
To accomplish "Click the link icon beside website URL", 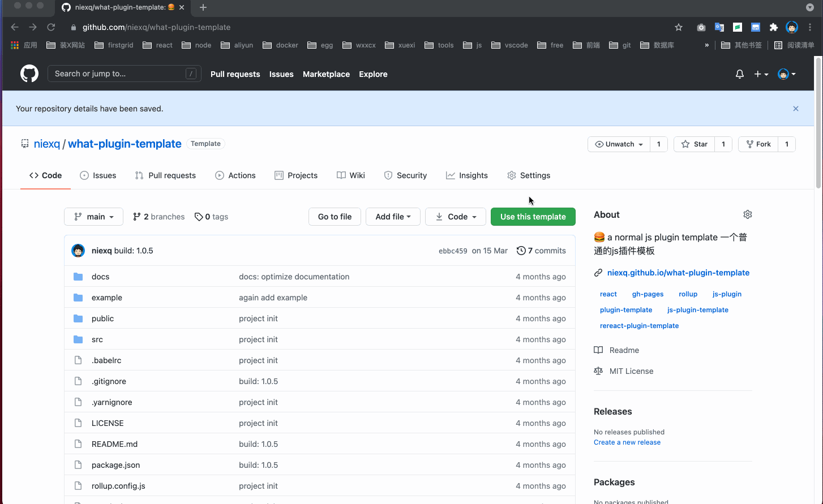I will [598, 273].
